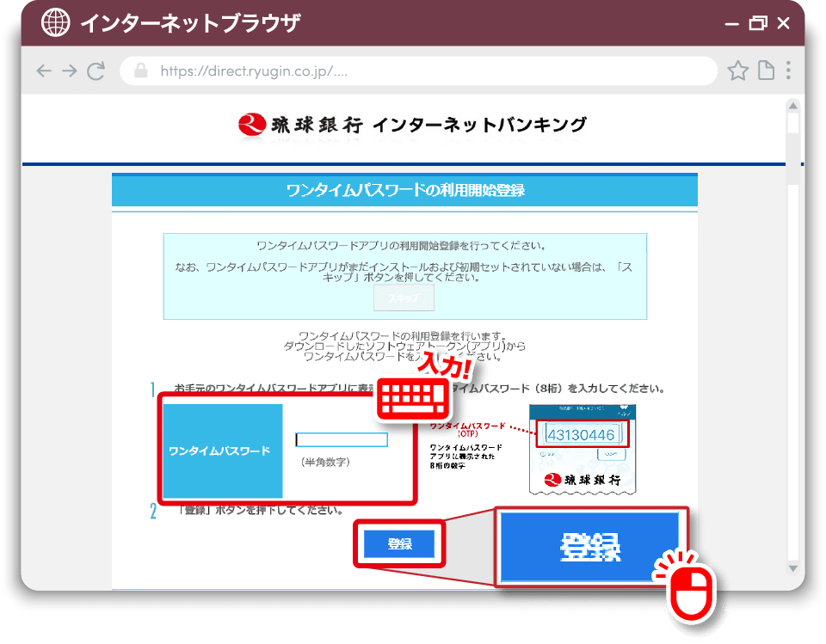Click the globe icon in title bar

pyautogui.click(x=56, y=22)
